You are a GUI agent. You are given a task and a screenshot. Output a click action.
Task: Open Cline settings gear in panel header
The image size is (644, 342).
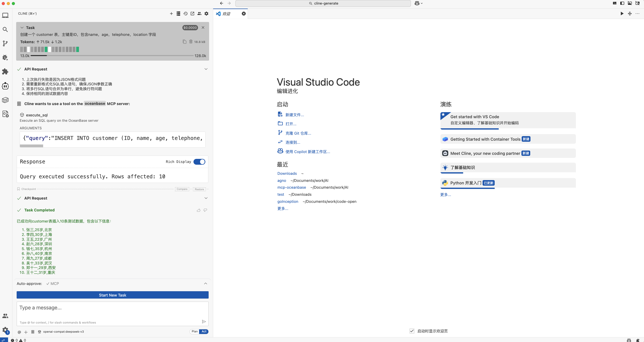206,14
